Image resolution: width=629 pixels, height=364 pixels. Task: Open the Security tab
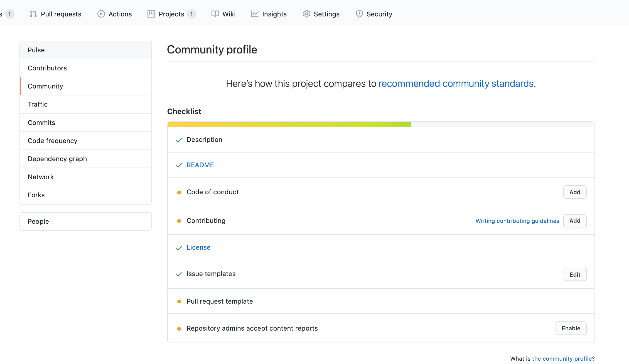(374, 14)
